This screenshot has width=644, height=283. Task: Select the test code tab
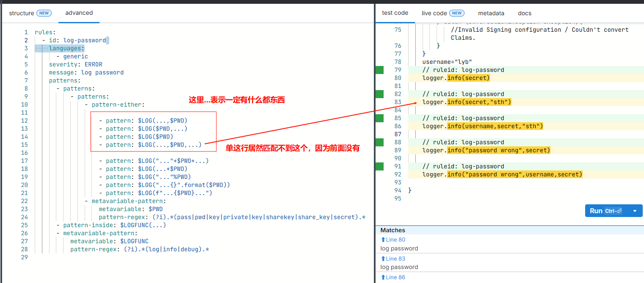click(x=395, y=13)
